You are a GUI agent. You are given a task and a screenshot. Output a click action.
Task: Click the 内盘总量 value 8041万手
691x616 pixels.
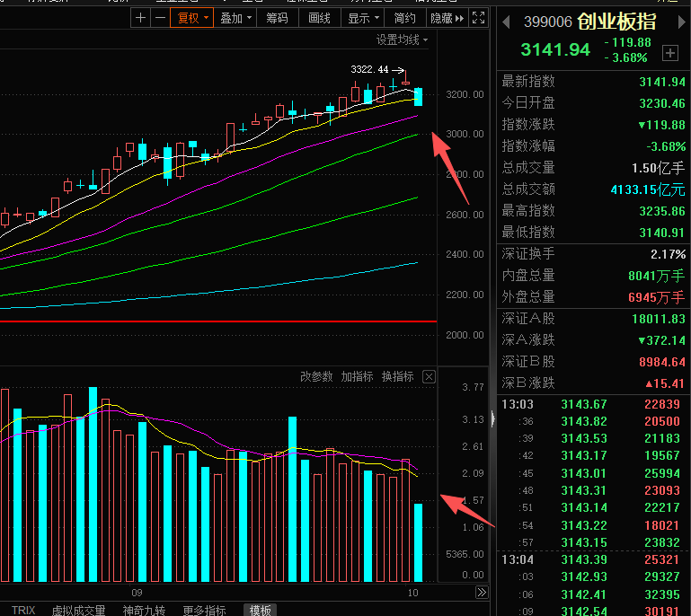pos(656,276)
